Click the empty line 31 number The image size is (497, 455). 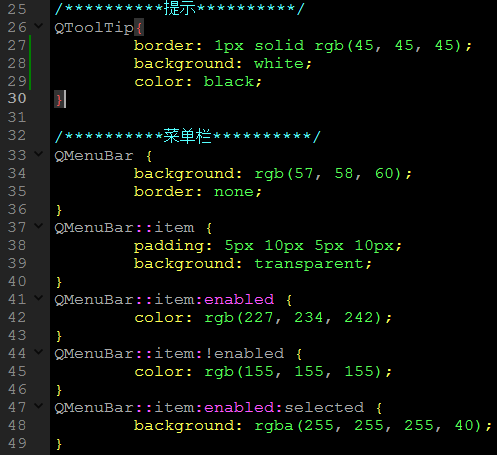point(17,117)
